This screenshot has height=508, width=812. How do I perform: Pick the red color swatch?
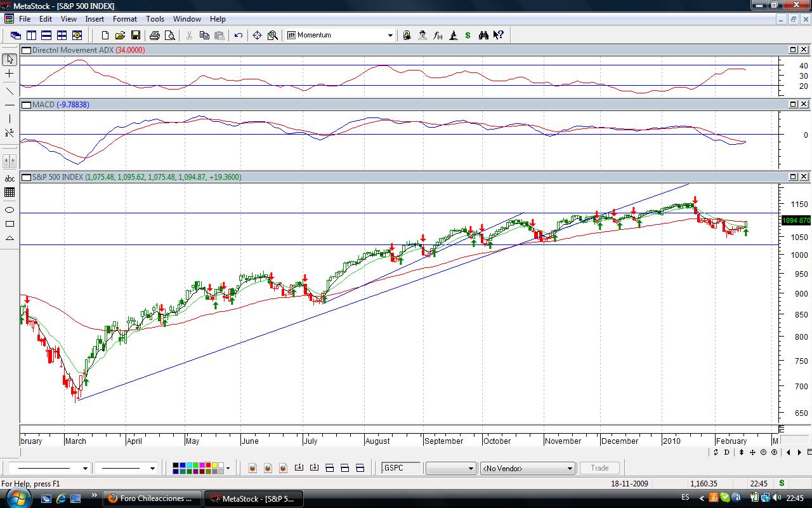click(x=208, y=465)
